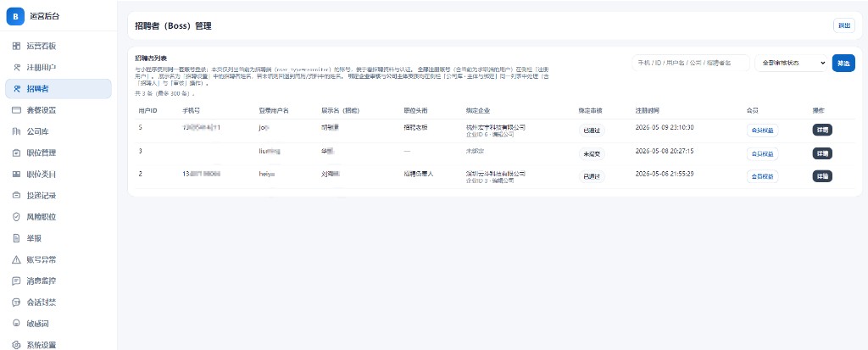Click the gear icon beside 系统设置
The height and width of the screenshot is (350, 868).
click(x=17, y=345)
